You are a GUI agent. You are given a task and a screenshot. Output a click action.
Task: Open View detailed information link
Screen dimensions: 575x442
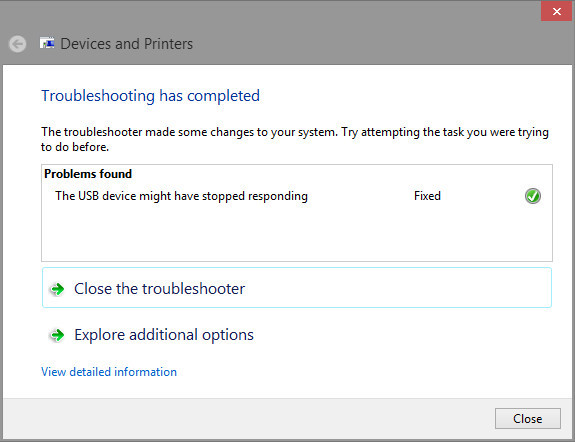[109, 372]
